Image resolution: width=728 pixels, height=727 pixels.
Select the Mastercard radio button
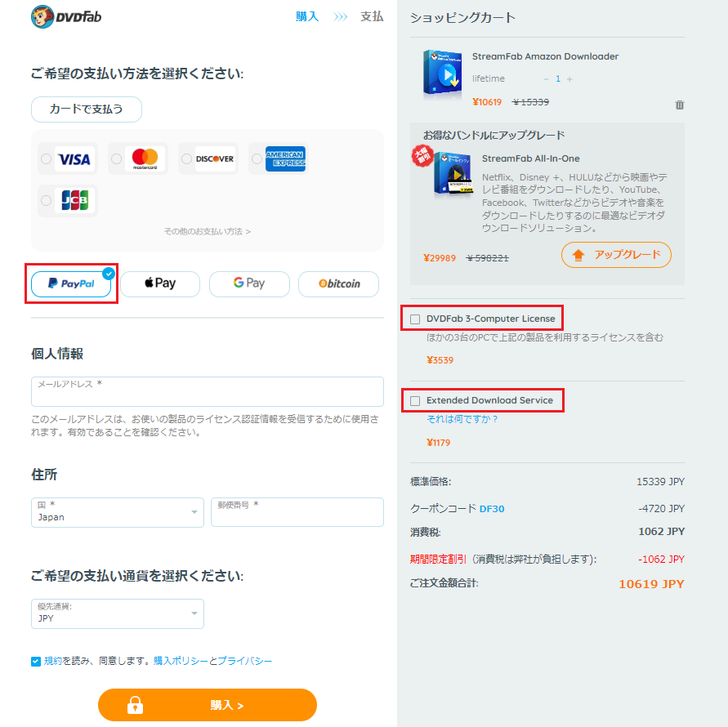coord(117,158)
